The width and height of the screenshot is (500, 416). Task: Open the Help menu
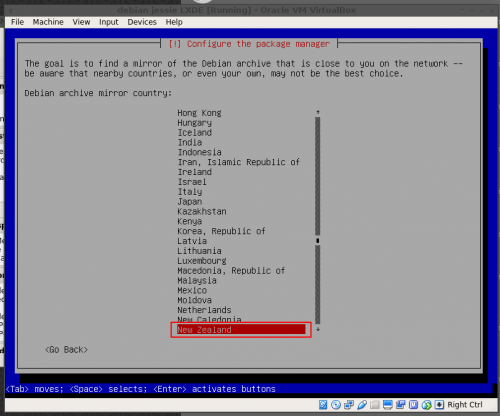tap(174, 22)
